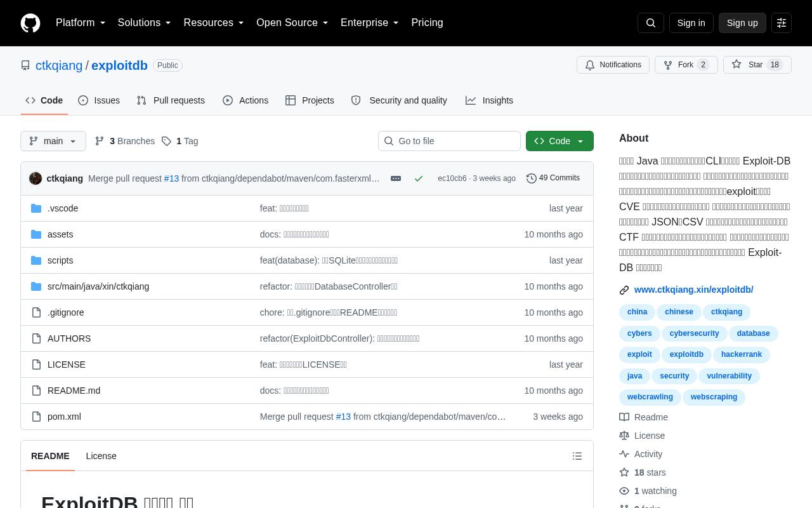
Task: Open the .vscode folder
Action: click(x=63, y=208)
